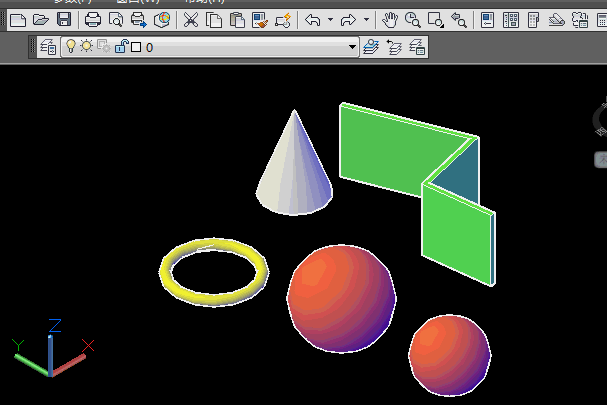607x405 pixels.
Task: Click the 3D DWF export icon
Action: click(162, 20)
